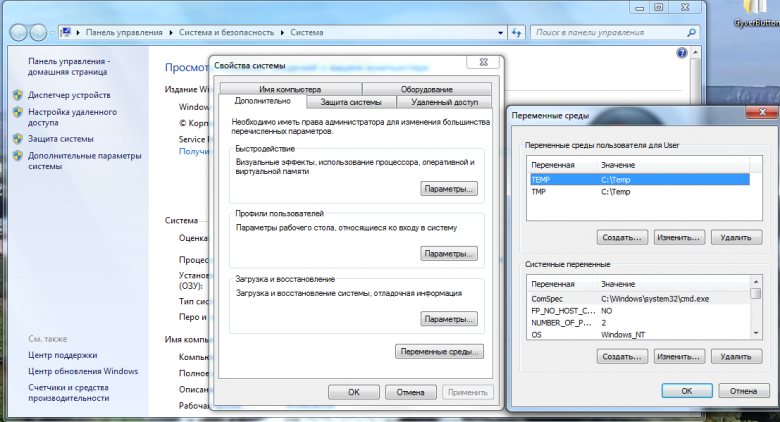
Task: Click the 'Система' breadcrumb segment
Action: pyautogui.click(x=306, y=32)
